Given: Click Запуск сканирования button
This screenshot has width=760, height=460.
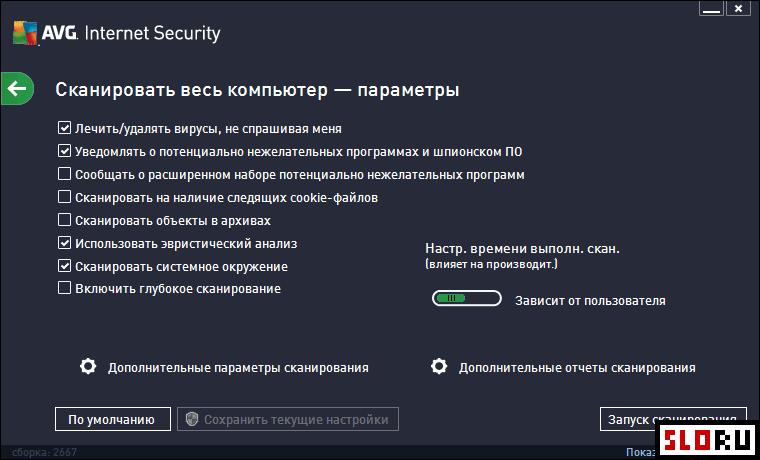Looking at the screenshot, I should click(673, 419).
